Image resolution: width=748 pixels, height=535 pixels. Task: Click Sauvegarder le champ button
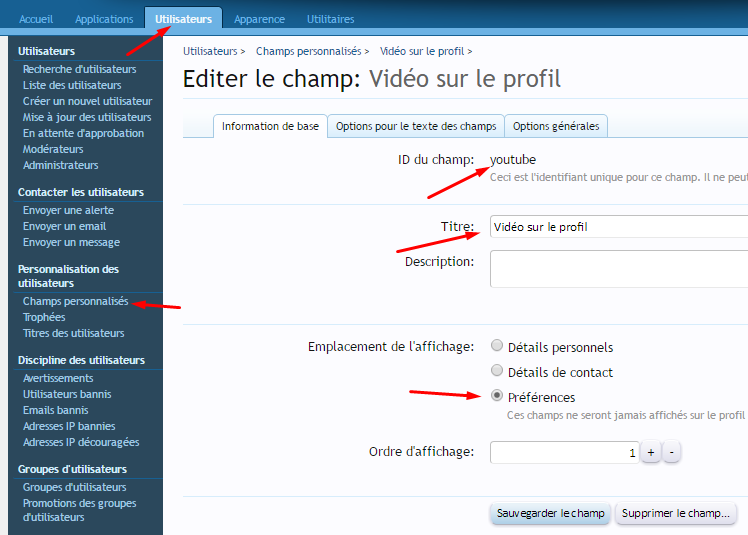coord(550,513)
